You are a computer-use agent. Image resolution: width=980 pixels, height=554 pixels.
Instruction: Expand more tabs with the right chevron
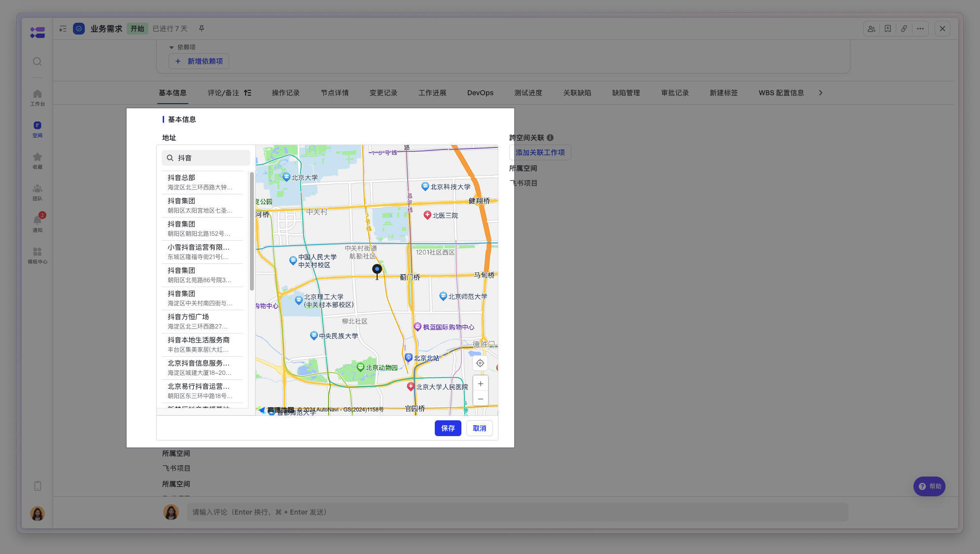(821, 93)
